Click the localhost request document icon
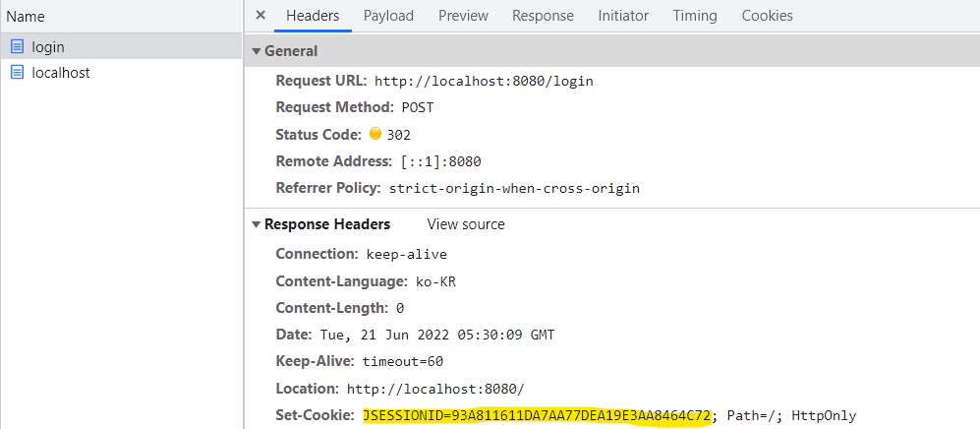This screenshot has height=429, width=980. (18, 73)
